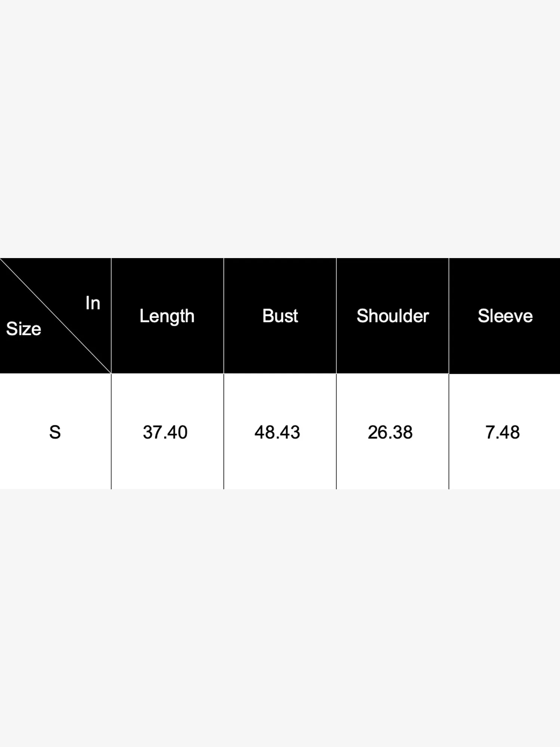The image size is (560, 747).
Task: Click the "Size" label in corner cell
Action: click(24, 329)
